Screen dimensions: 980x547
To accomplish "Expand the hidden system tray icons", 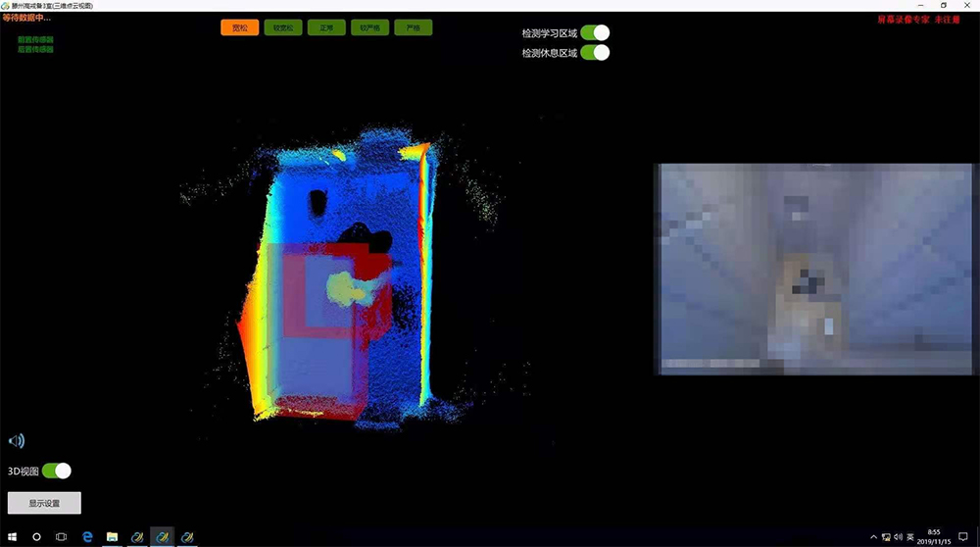I will 873,536.
